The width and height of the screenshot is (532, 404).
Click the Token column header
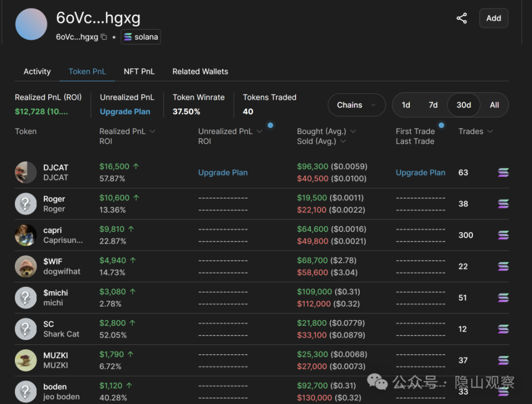click(x=26, y=131)
